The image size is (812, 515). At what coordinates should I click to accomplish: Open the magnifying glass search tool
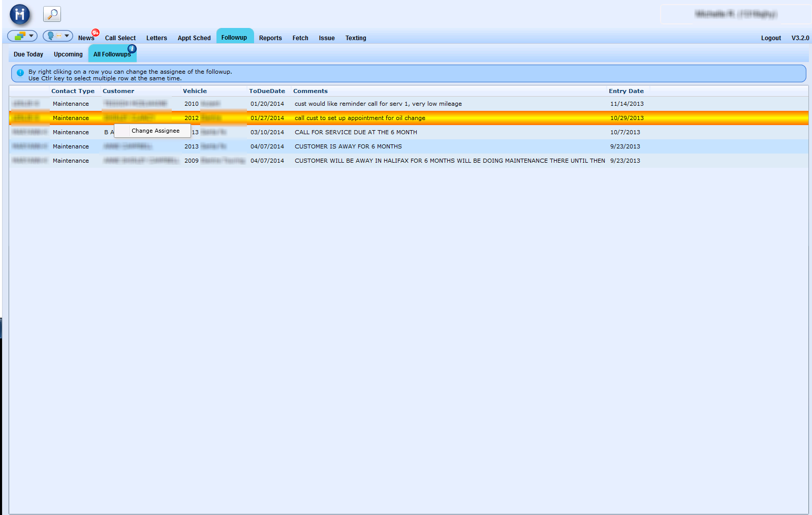pyautogui.click(x=52, y=14)
